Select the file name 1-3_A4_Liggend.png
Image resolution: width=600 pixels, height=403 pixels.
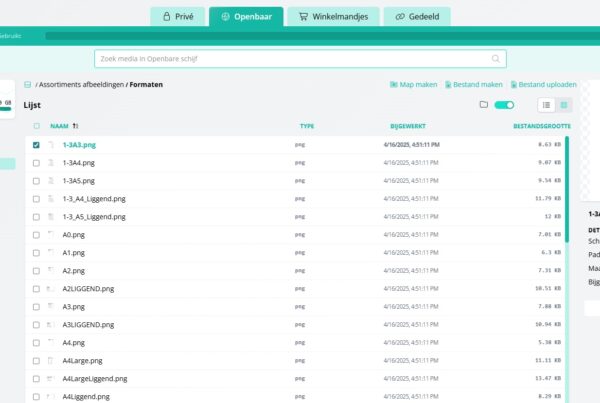click(x=94, y=199)
